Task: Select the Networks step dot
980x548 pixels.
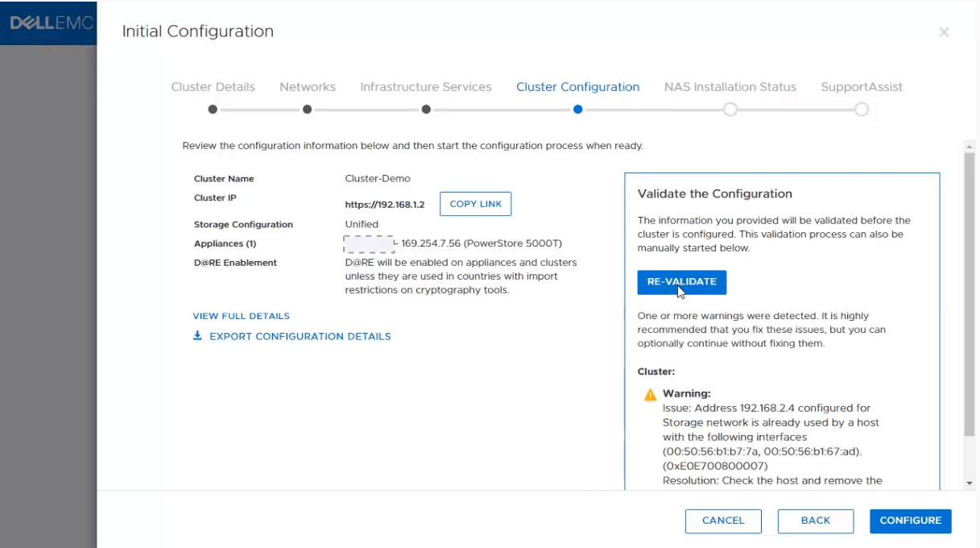Action: tap(307, 110)
